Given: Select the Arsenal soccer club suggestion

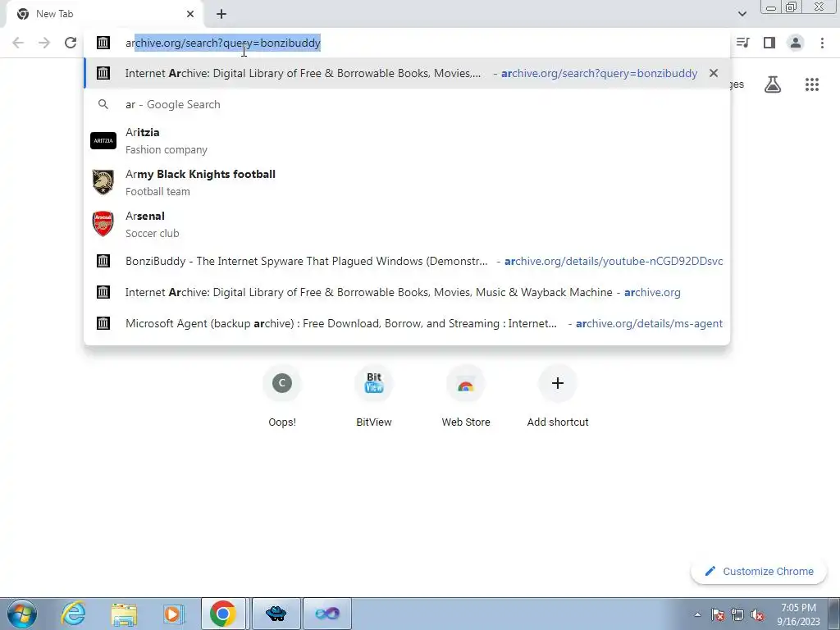Looking at the screenshot, I should [407, 224].
